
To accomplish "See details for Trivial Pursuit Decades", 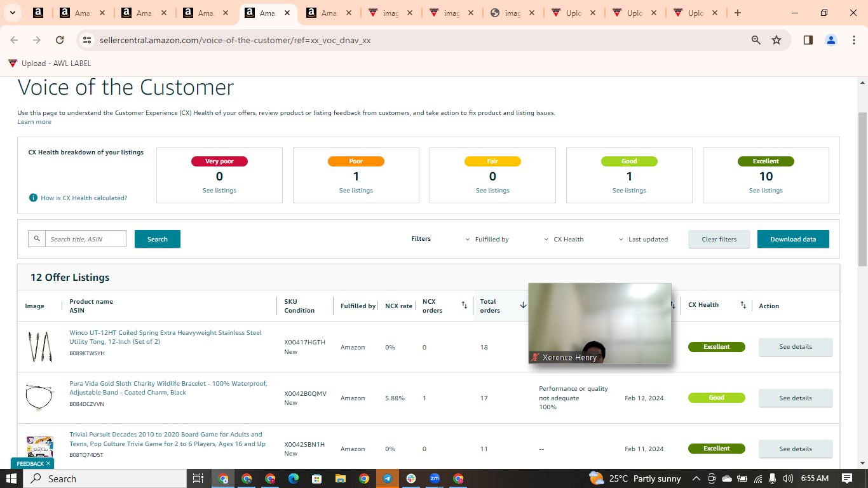I will (x=796, y=449).
